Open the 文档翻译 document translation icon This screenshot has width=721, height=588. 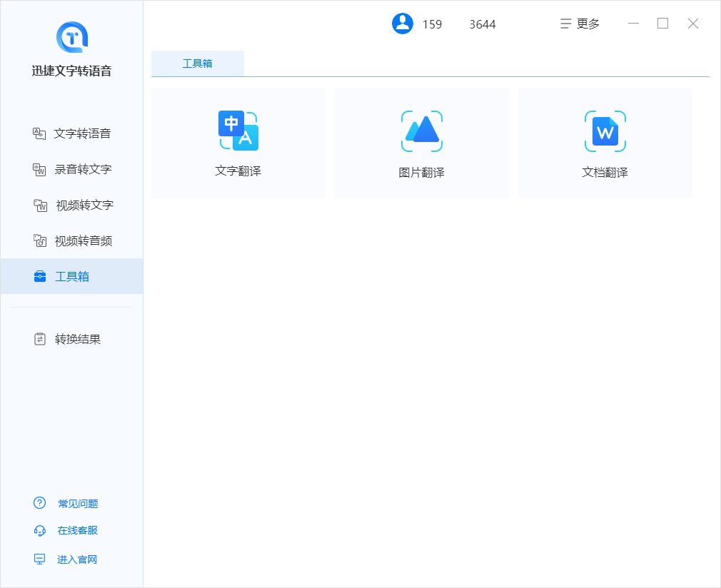tap(605, 131)
